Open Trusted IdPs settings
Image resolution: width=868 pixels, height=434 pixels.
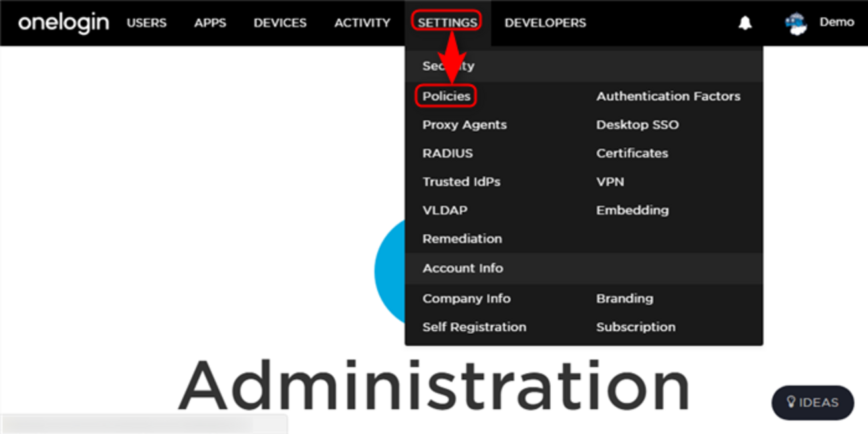461,182
